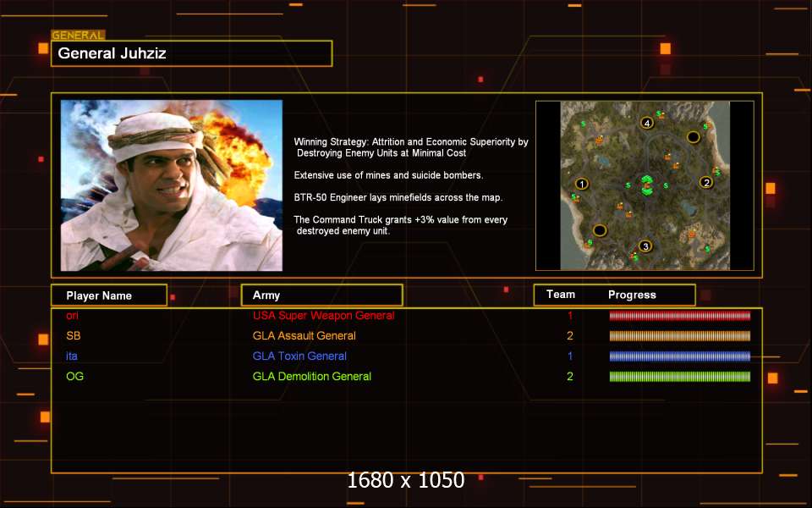Image resolution: width=812 pixels, height=508 pixels.
Task: Click 'GLA Assault General' army entry
Action: pyautogui.click(x=304, y=336)
